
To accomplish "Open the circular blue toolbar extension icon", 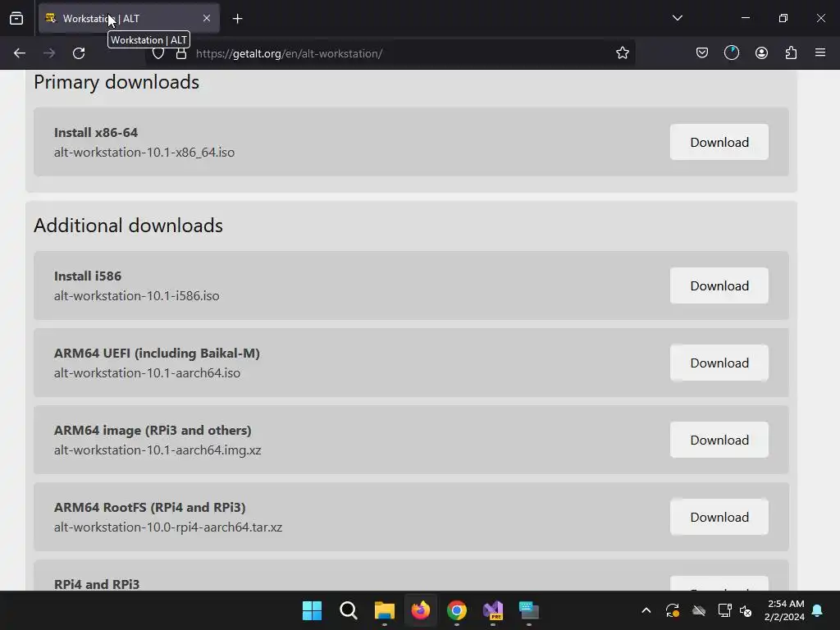I will (731, 53).
